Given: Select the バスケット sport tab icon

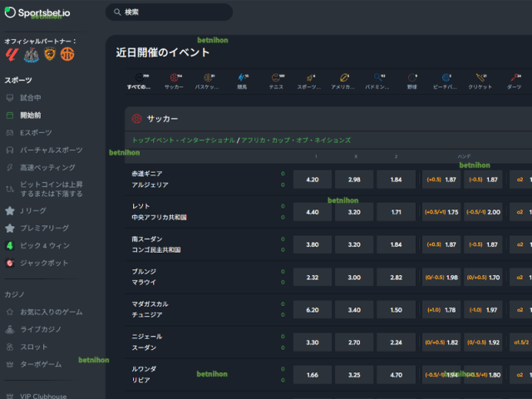Looking at the screenshot, I should pos(208,77).
